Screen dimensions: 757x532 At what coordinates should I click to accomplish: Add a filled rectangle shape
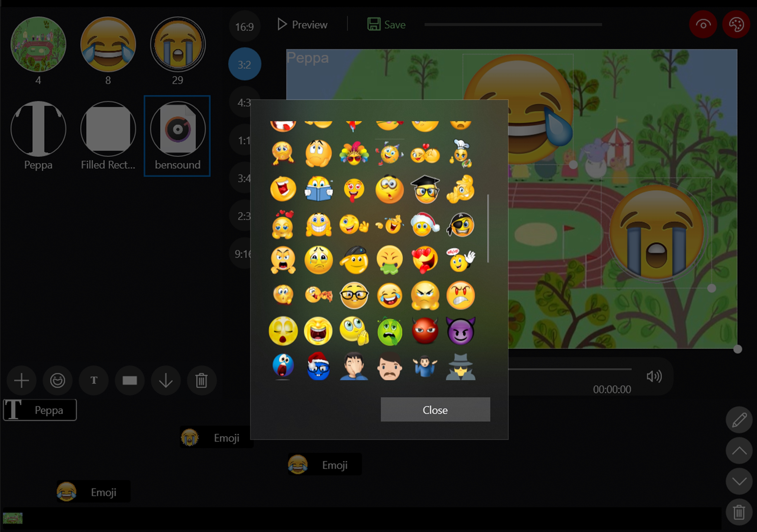click(x=130, y=381)
